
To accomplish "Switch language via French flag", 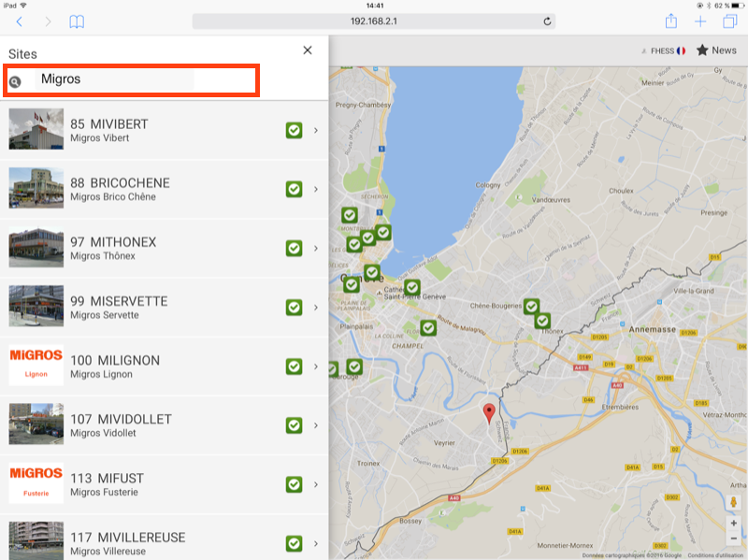I will [681, 50].
